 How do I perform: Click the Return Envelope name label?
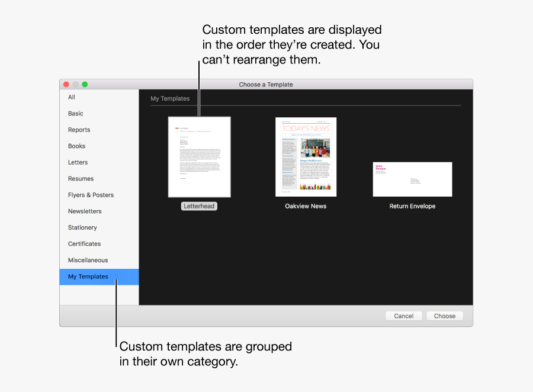point(412,206)
